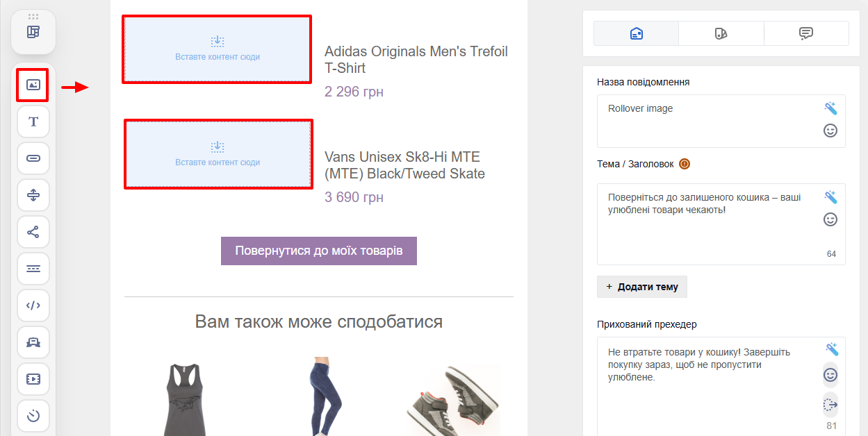Click empty content placeholder beside Vans Sk8-Hi
Viewport: 868px width, 436px height.
tap(218, 155)
